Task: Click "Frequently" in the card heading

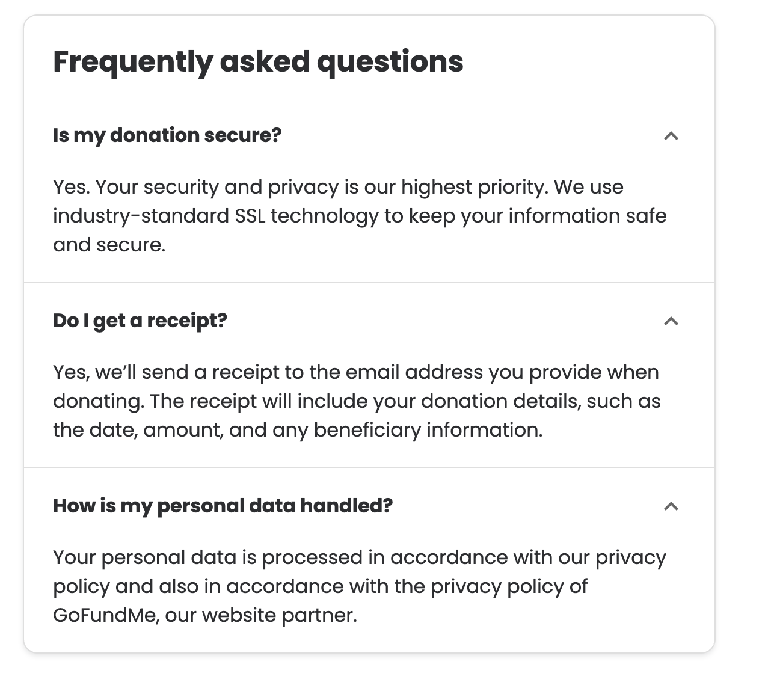Action: (x=133, y=62)
